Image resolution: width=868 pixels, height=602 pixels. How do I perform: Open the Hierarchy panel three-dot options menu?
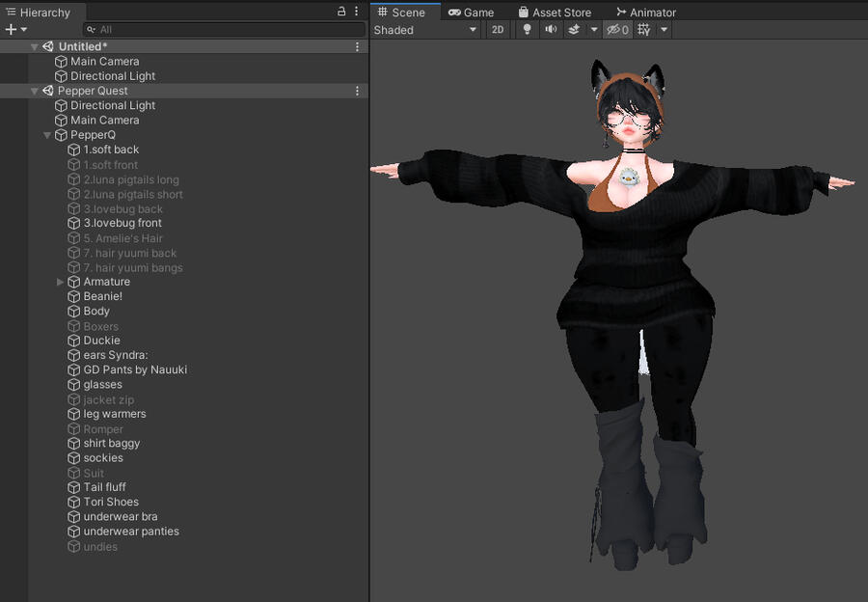point(358,12)
